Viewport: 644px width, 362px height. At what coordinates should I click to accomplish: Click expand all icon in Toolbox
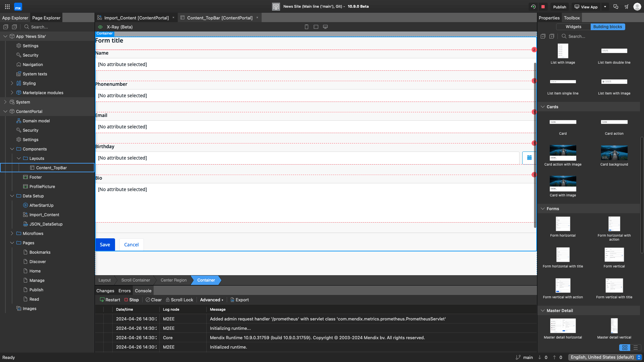(543, 36)
